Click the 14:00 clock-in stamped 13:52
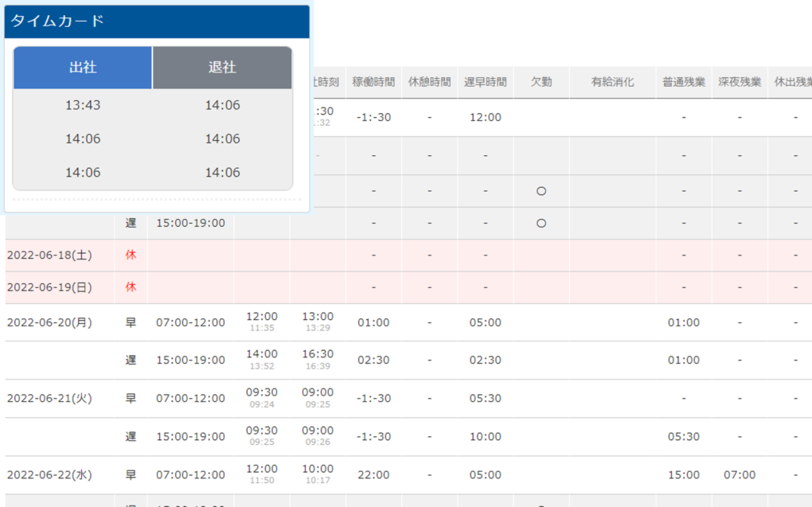 [x=262, y=354]
